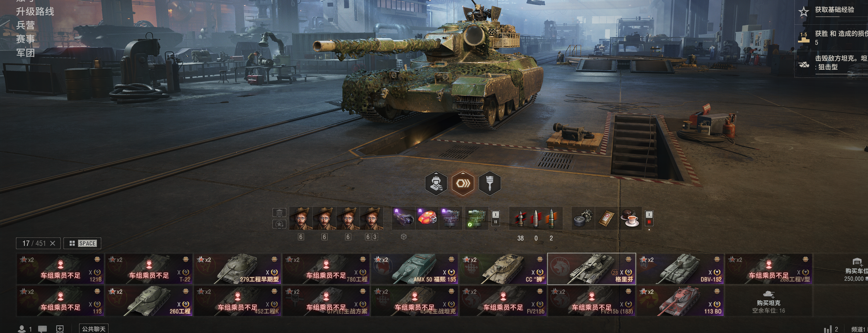This screenshot has width=868, height=333.
Task: Toggle the equipment loadout I/II switch
Action: pyautogui.click(x=496, y=218)
